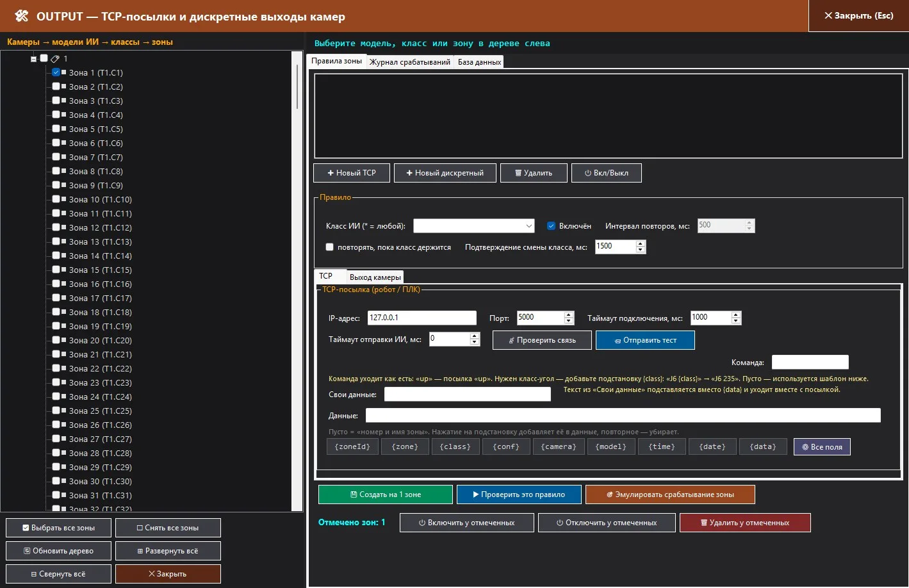
Task: Collapse tree node 1
Action: click(x=33, y=59)
